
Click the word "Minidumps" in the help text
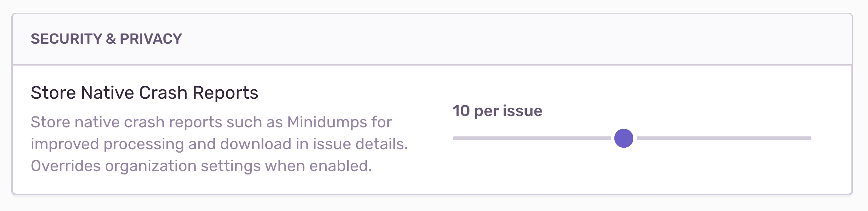(x=326, y=122)
